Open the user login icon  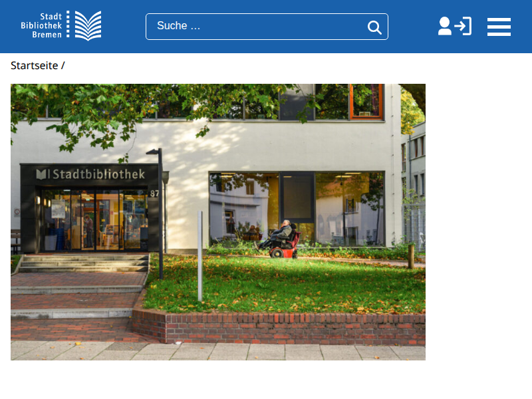click(x=455, y=26)
